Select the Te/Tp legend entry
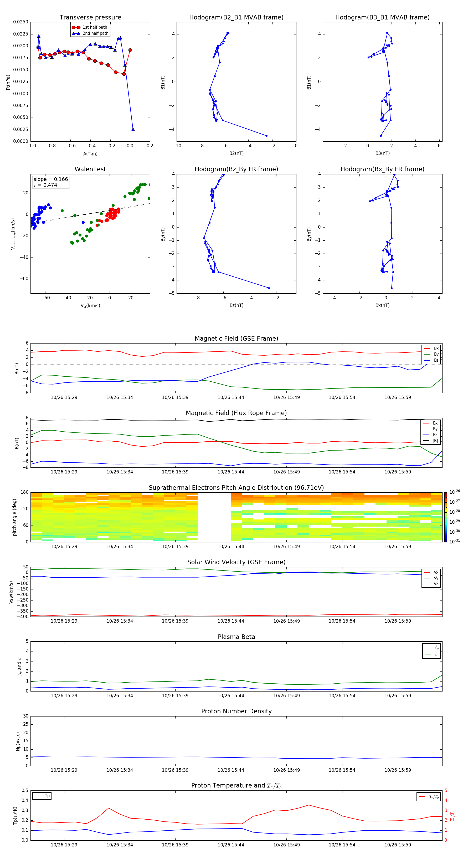This screenshot has height=868, width=473. 429,796
